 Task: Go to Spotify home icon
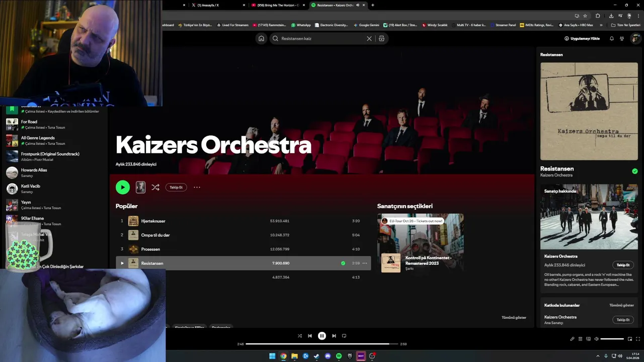(x=261, y=38)
